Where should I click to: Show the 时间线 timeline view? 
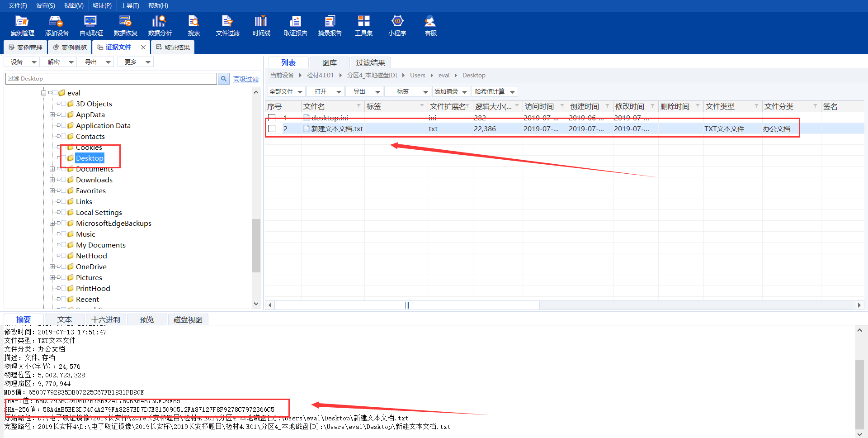coord(261,26)
